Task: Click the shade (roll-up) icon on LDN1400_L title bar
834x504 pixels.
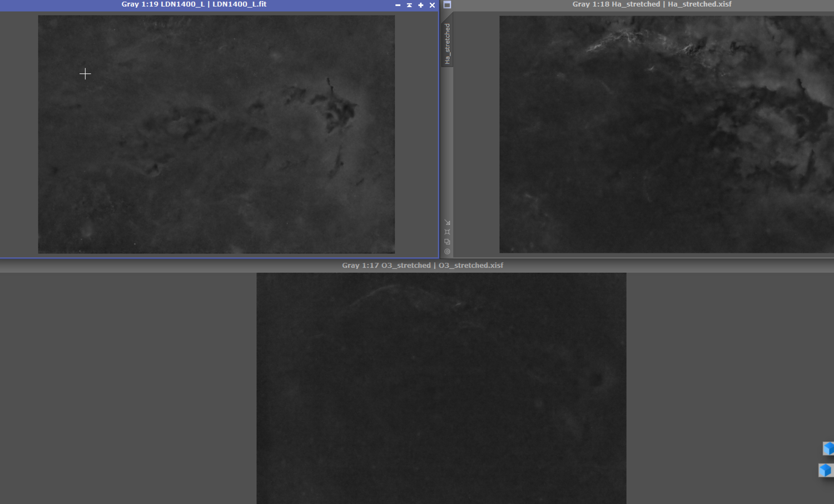Action: click(410, 4)
